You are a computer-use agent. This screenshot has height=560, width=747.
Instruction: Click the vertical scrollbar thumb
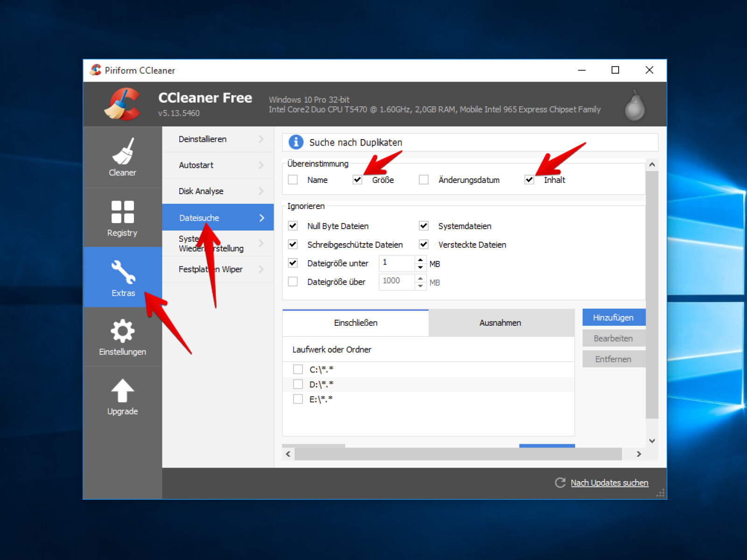(x=652, y=295)
